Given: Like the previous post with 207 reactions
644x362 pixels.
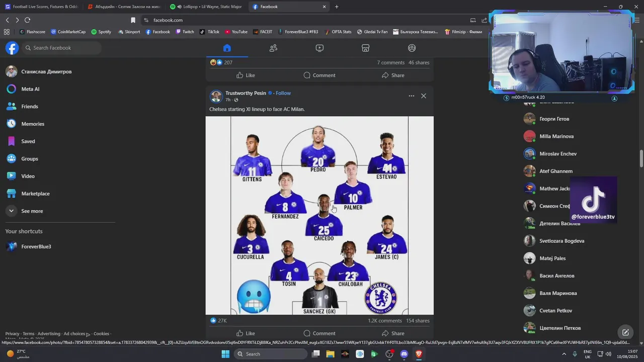Looking at the screenshot, I should [x=246, y=75].
